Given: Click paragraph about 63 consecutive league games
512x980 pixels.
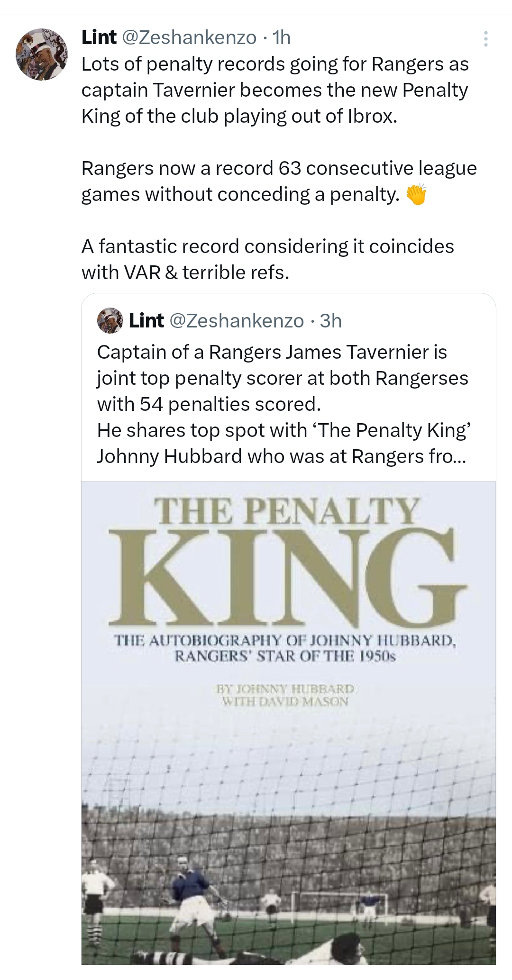Looking at the screenshot, I should click(x=279, y=181).
